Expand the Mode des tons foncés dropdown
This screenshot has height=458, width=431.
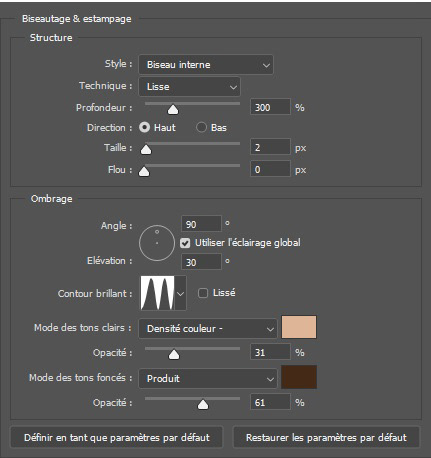pyautogui.click(x=208, y=379)
